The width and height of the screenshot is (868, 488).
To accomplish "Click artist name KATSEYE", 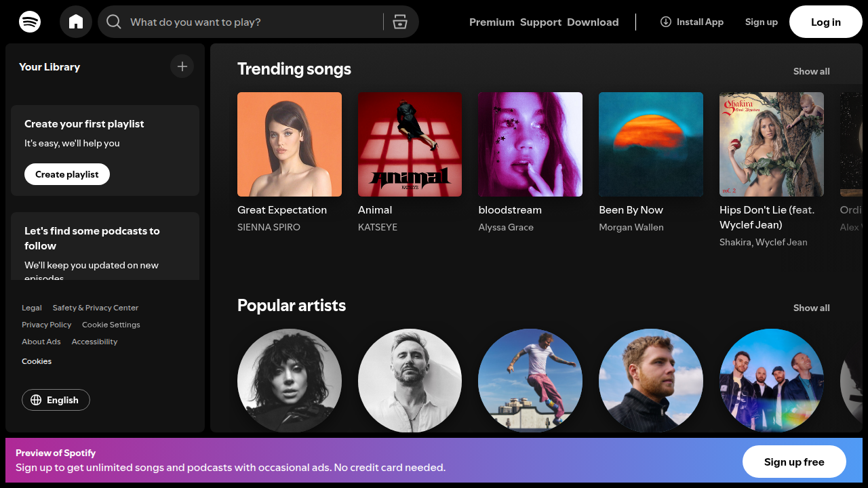I will (378, 227).
